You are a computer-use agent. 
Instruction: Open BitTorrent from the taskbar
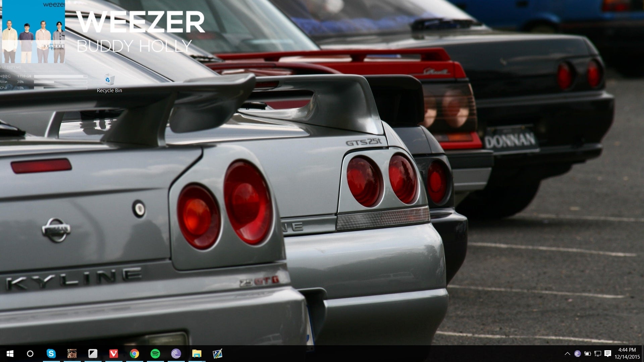pyautogui.click(x=176, y=354)
